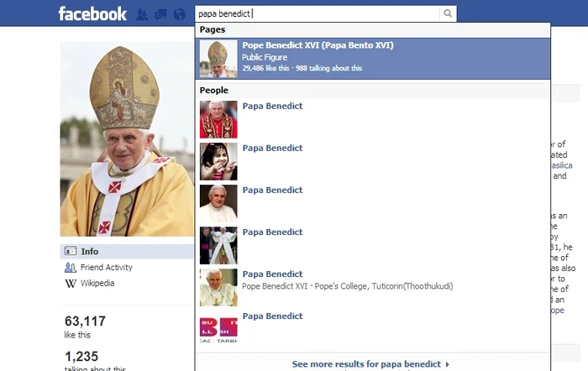Viewport: 588px width, 371px height.
Task: Open Wikipedia section in sidebar
Action: pos(97,283)
